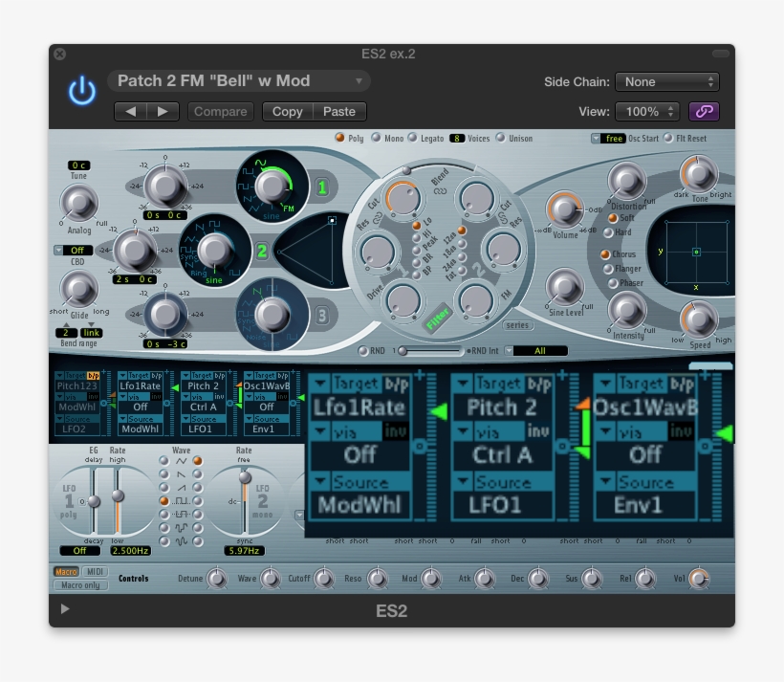784x682 pixels.
Task: Click the bottom-left disclosure play triangle
Action: pyautogui.click(x=64, y=609)
